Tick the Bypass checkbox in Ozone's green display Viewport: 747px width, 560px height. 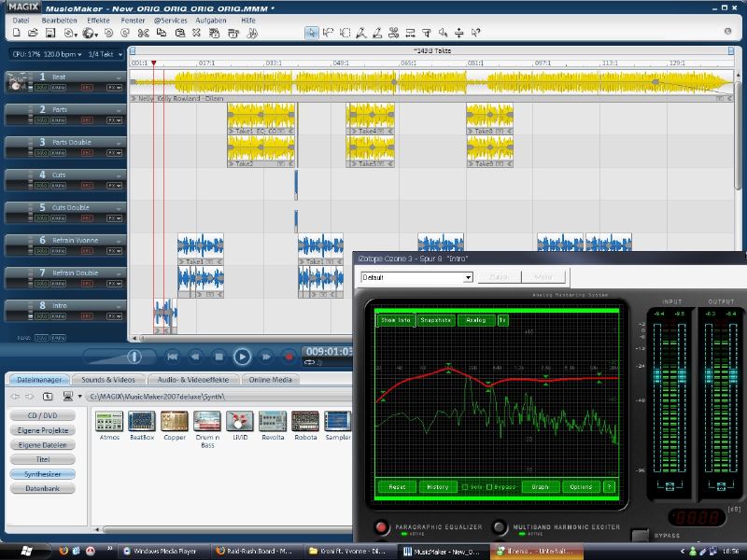(488, 487)
